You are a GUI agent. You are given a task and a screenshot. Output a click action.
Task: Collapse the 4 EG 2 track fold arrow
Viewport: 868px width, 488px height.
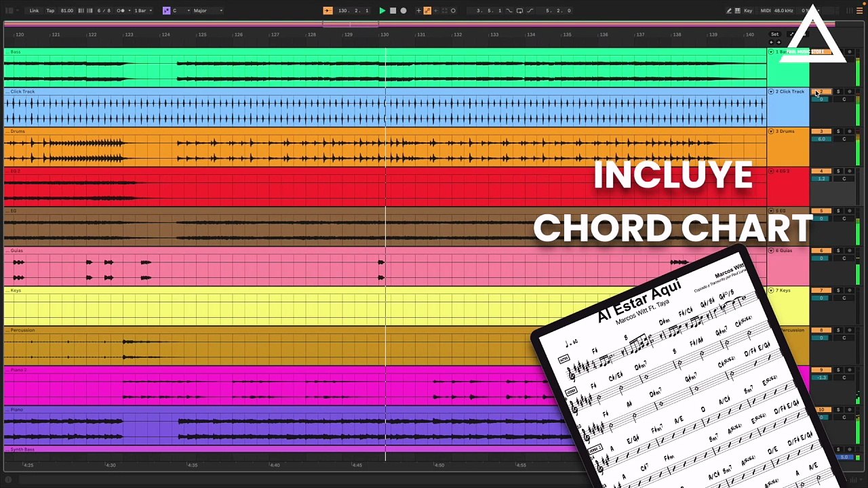pos(771,171)
